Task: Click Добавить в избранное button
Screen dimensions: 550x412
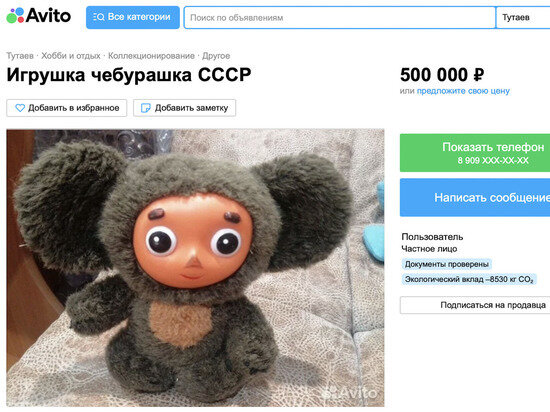Action: pos(67,108)
